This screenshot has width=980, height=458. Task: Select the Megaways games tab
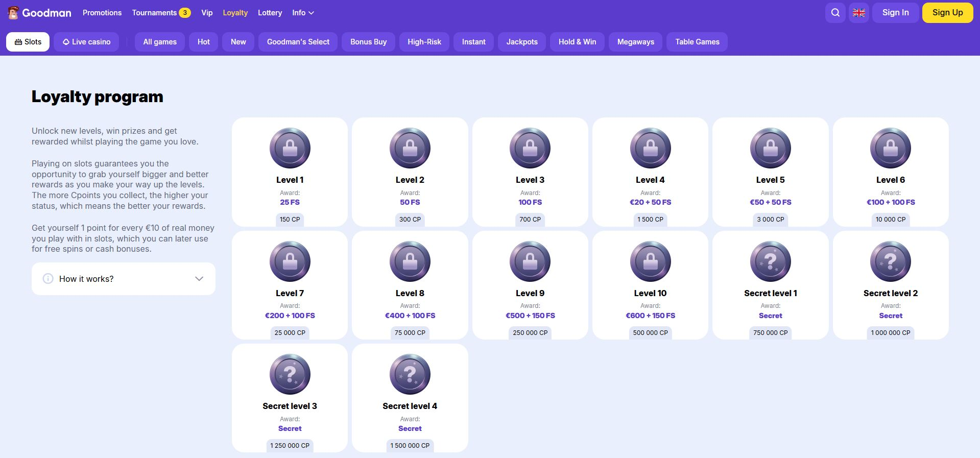pos(635,42)
